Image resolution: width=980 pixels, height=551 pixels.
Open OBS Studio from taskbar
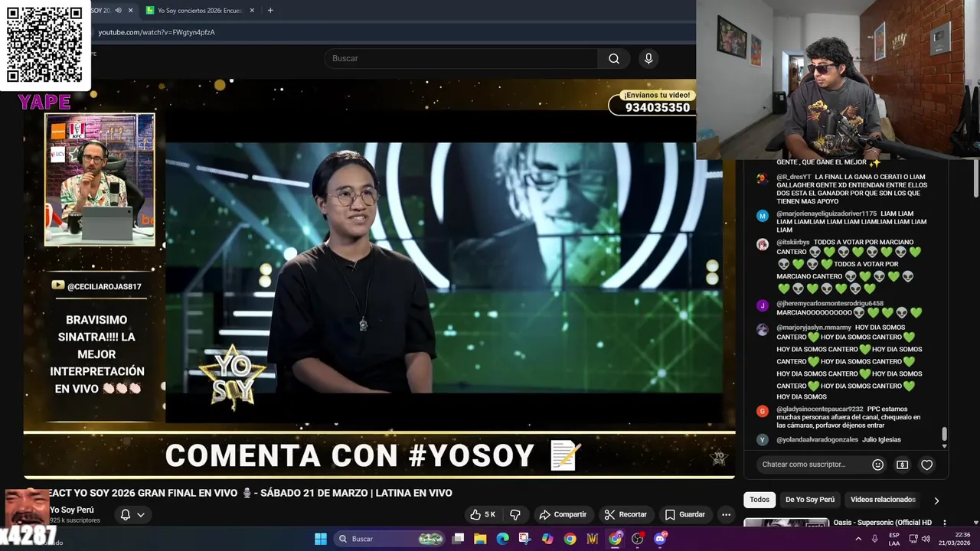coord(637,539)
